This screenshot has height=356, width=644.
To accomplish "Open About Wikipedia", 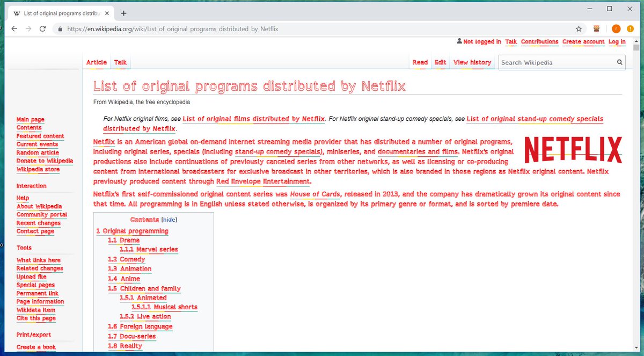I will [x=39, y=207].
